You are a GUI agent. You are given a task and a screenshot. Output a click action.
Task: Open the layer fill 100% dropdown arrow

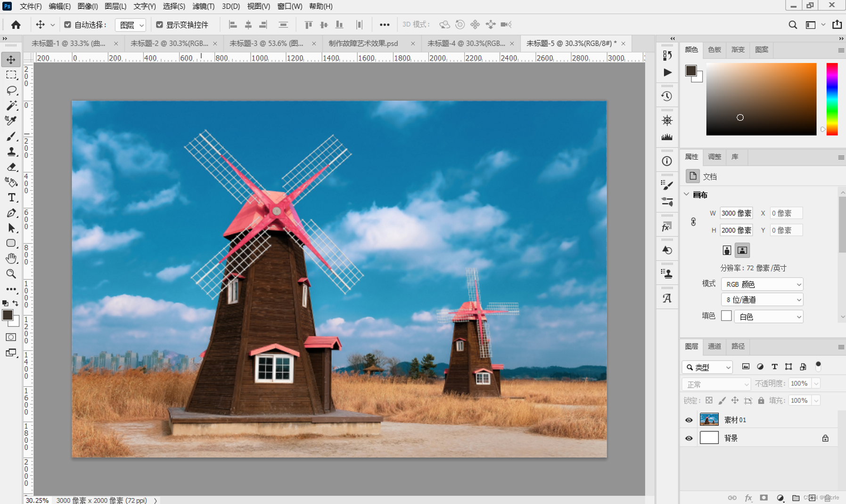[x=816, y=400]
